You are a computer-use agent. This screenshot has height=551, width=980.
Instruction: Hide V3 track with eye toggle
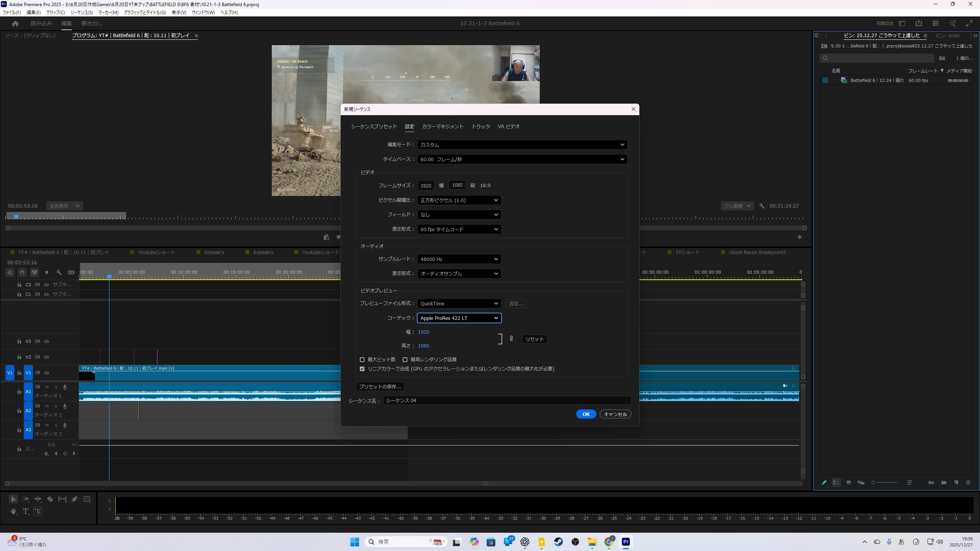pos(47,341)
